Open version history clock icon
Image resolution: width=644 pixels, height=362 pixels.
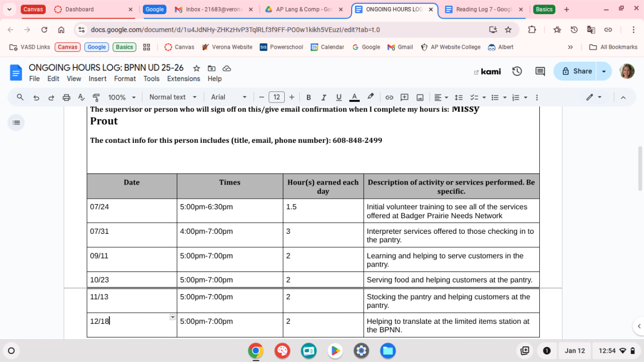point(517,71)
